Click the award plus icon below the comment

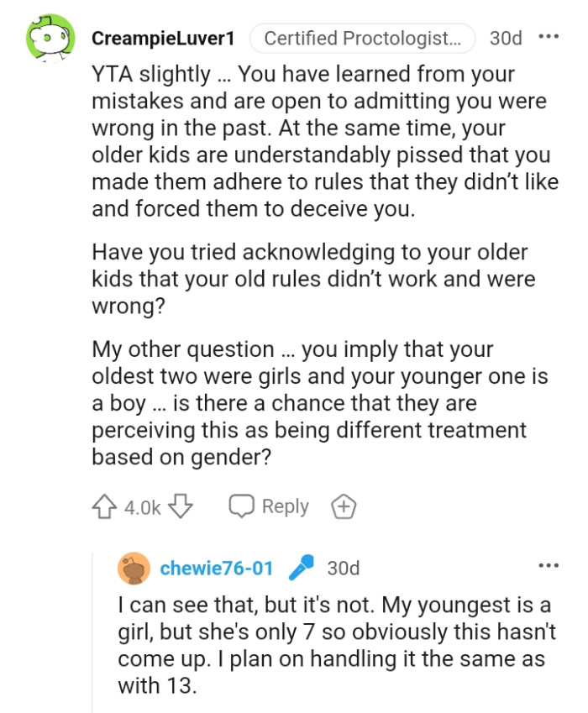click(343, 506)
